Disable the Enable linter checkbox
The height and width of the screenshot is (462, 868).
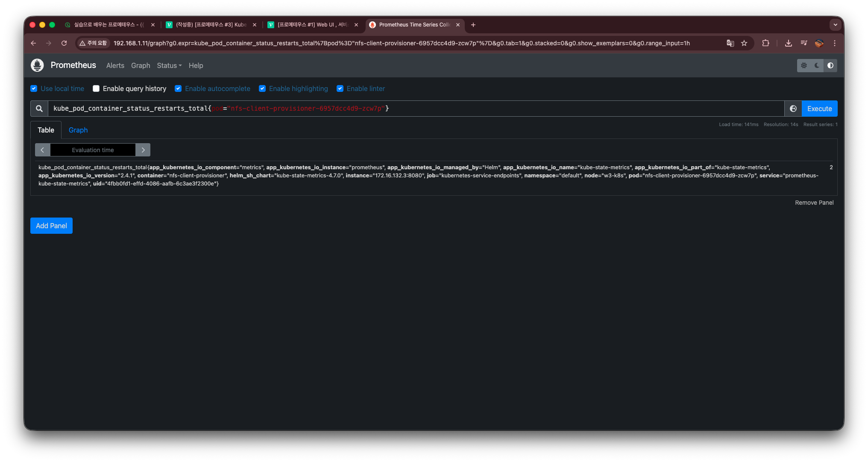340,88
